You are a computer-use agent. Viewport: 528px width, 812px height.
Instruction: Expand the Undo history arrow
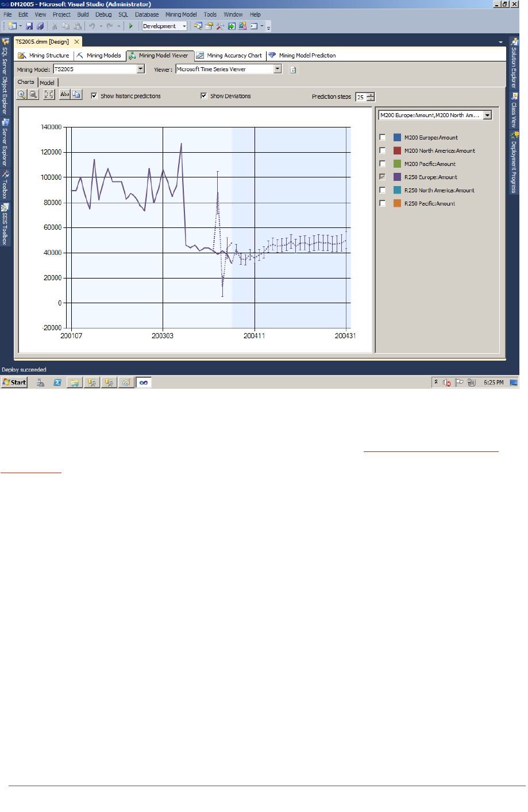[101, 26]
